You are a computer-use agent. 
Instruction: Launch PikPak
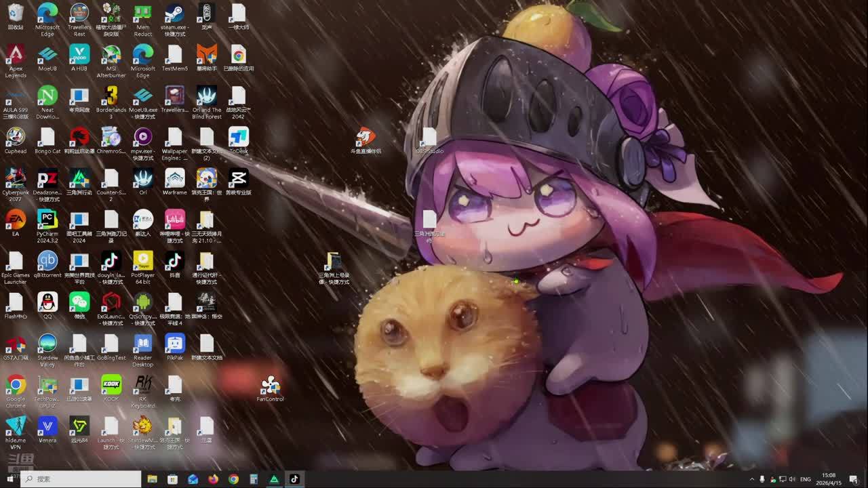coord(174,344)
